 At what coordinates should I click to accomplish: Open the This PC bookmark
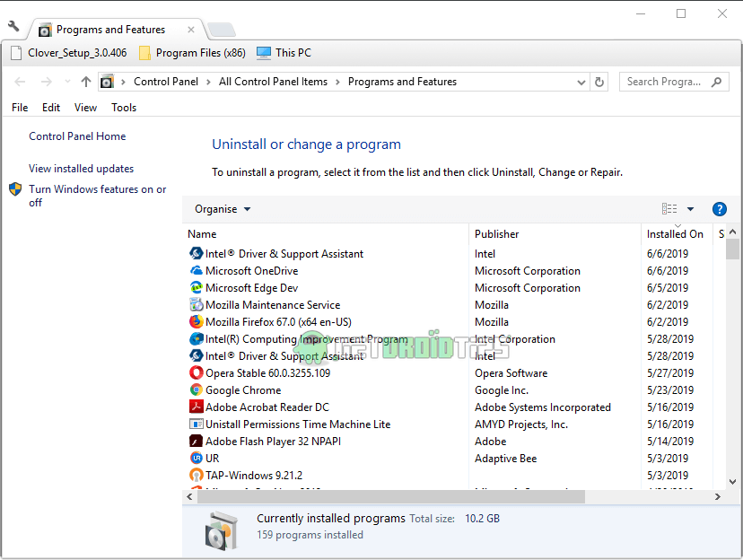(x=284, y=53)
